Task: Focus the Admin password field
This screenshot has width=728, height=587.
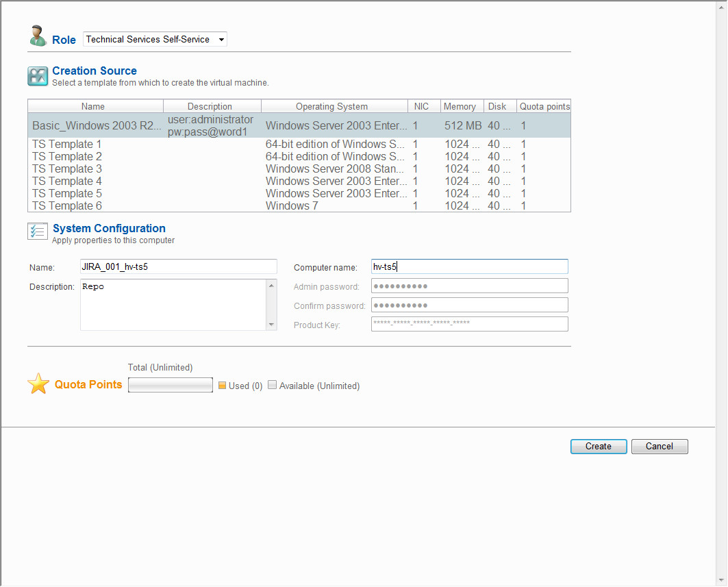Action: 469,286
